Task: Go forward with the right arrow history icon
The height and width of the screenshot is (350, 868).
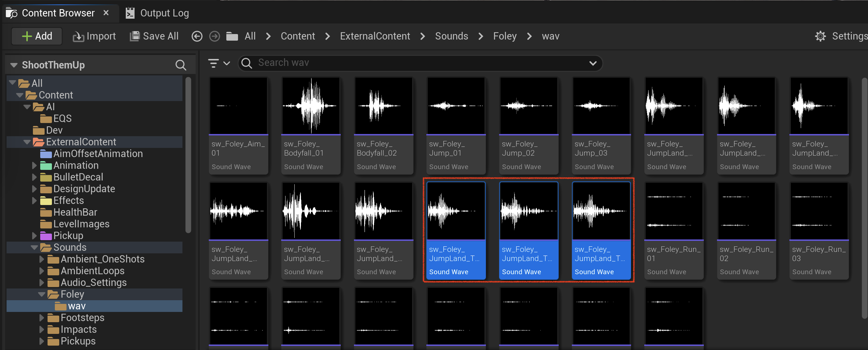Action: pyautogui.click(x=215, y=36)
